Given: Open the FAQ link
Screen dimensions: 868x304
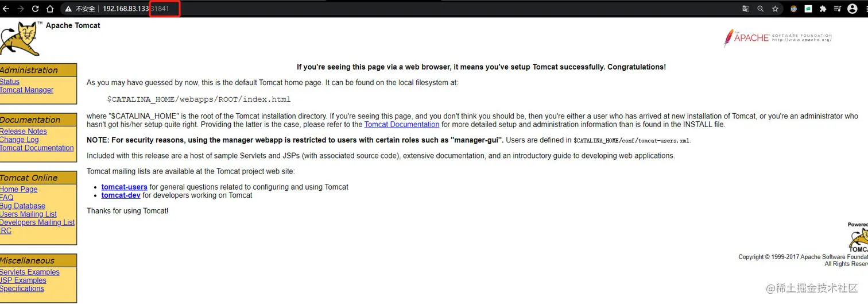Looking at the screenshot, I should (7, 197).
